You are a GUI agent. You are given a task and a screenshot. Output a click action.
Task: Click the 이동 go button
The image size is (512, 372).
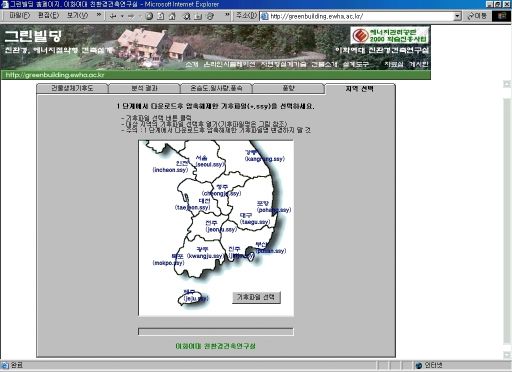[x=477, y=16]
